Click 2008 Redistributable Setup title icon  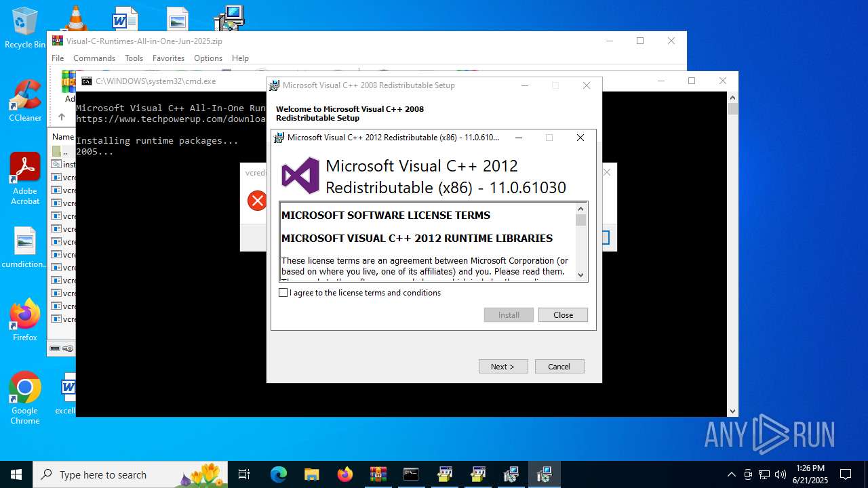tap(274, 85)
